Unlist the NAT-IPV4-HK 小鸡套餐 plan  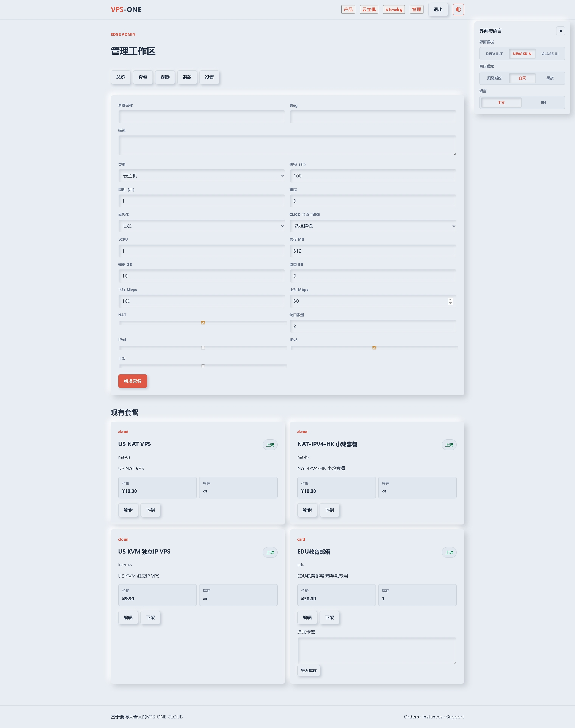coord(329,510)
